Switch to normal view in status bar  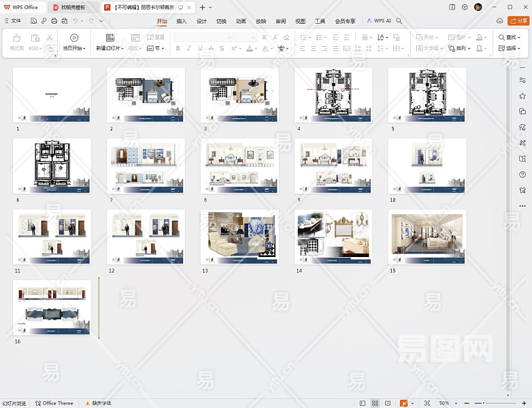click(363, 403)
